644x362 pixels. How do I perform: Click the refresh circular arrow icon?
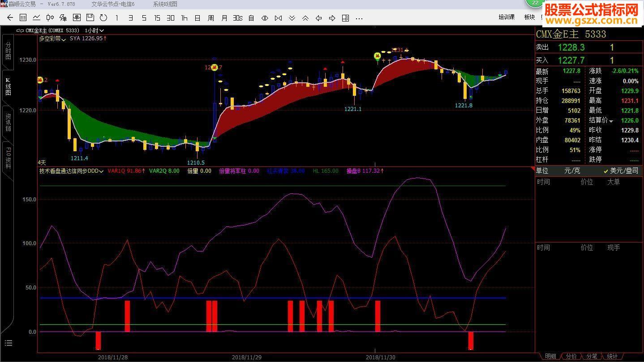(x=103, y=18)
